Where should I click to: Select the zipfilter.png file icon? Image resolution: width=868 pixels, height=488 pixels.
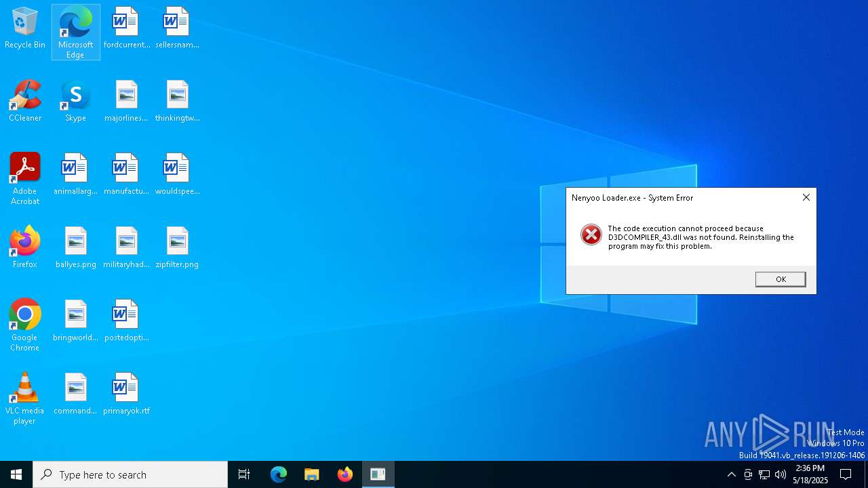click(177, 248)
